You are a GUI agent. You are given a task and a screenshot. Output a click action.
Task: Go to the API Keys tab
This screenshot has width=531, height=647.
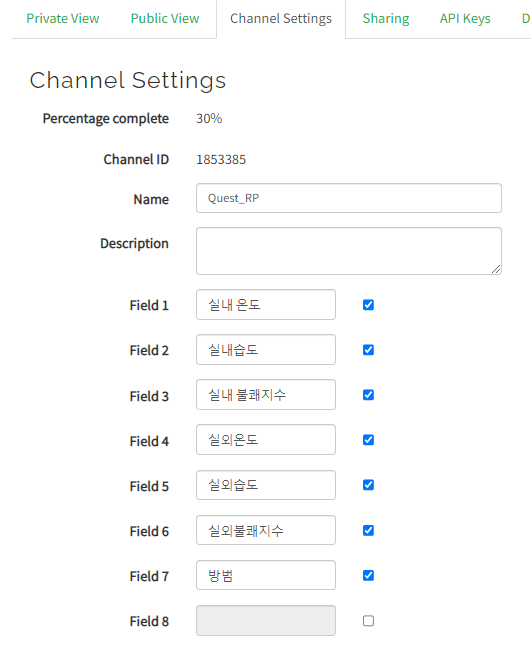(465, 19)
